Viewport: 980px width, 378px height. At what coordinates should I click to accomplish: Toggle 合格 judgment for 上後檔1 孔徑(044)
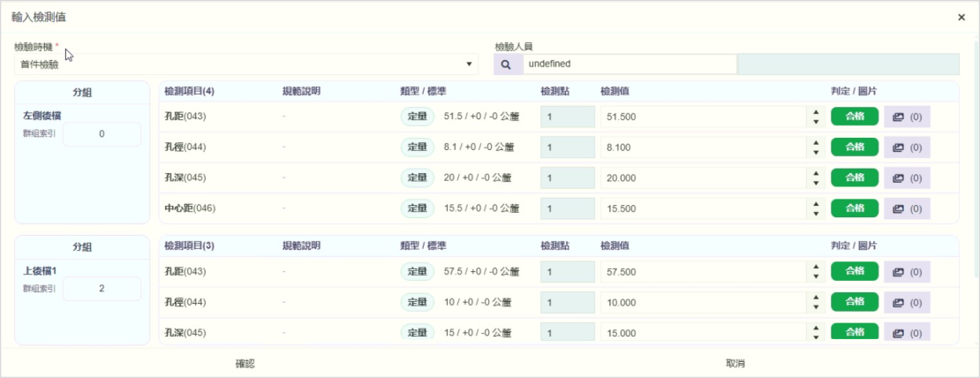(x=855, y=302)
